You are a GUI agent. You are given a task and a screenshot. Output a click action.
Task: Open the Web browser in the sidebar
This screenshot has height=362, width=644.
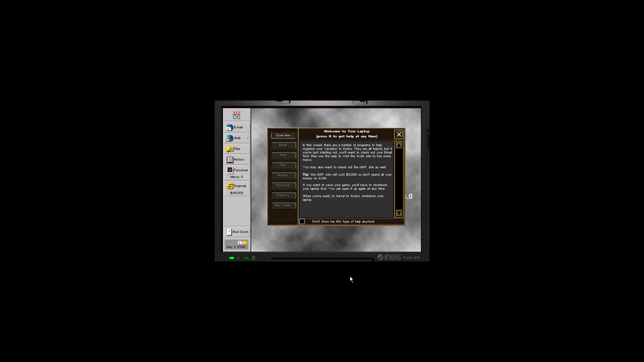(x=236, y=138)
